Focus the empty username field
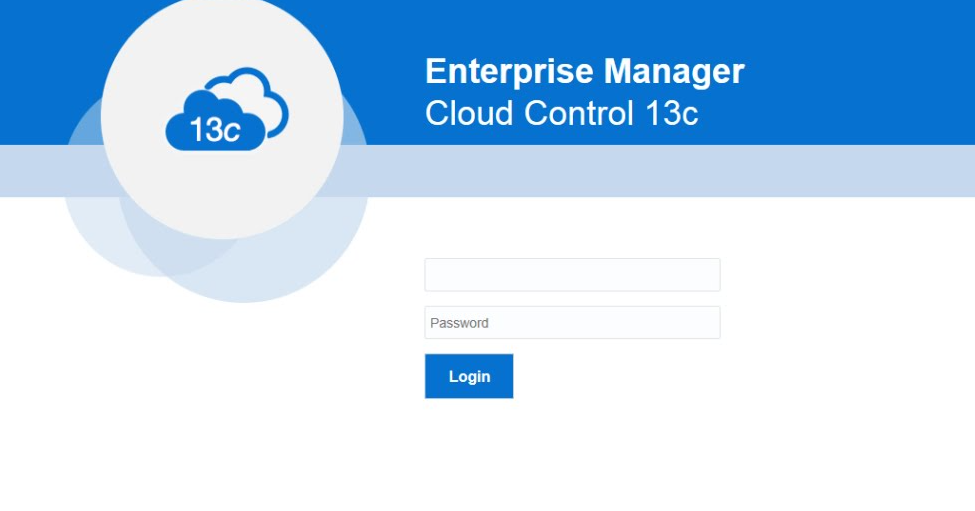 [x=572, y=275]
